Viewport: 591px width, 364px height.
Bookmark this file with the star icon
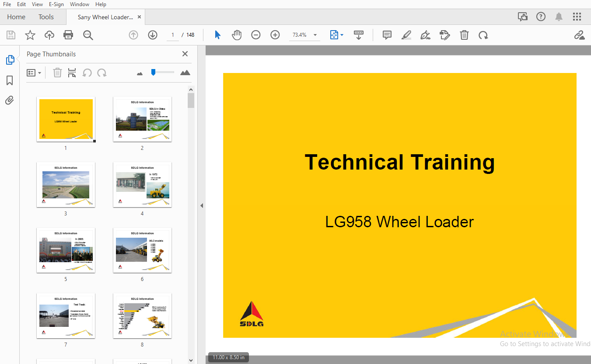pos(30,35)
